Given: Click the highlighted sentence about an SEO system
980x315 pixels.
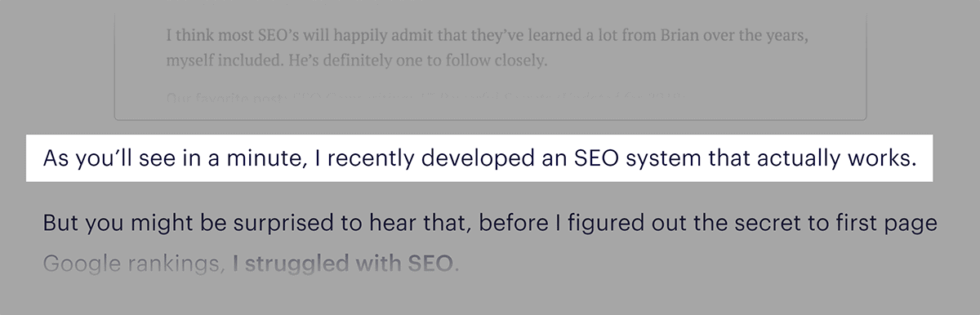Looking at the screenshot, I should click(480, 157).
